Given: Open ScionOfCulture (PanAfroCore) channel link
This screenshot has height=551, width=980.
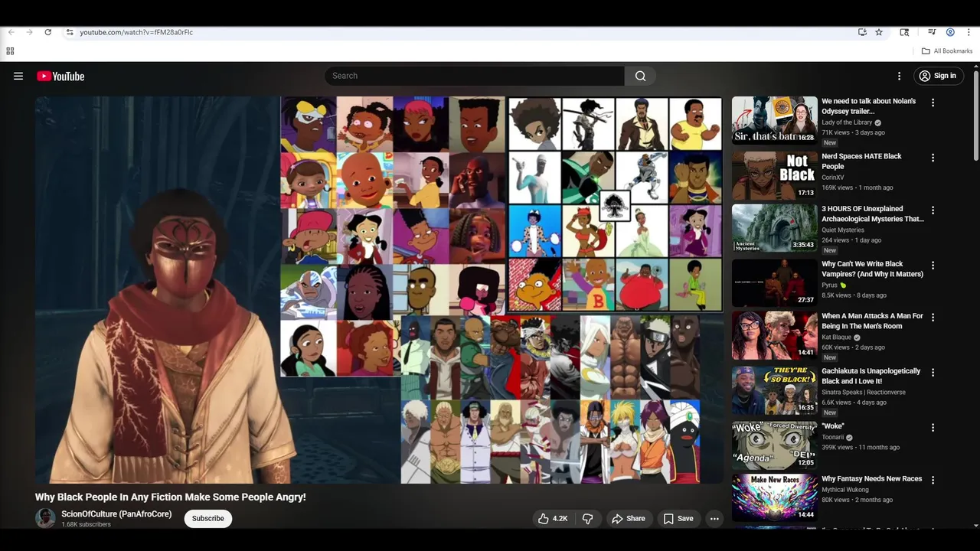Looking at the screenshot, I should (116, 514).
